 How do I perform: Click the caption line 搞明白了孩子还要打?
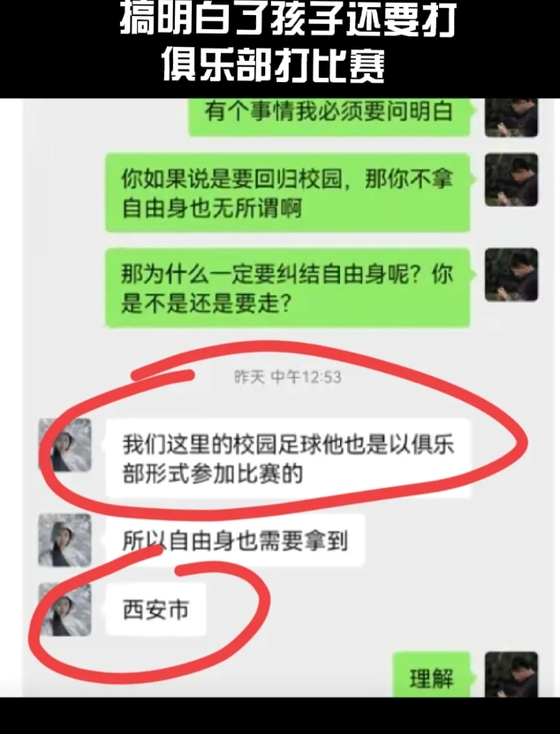coord(289,20)
